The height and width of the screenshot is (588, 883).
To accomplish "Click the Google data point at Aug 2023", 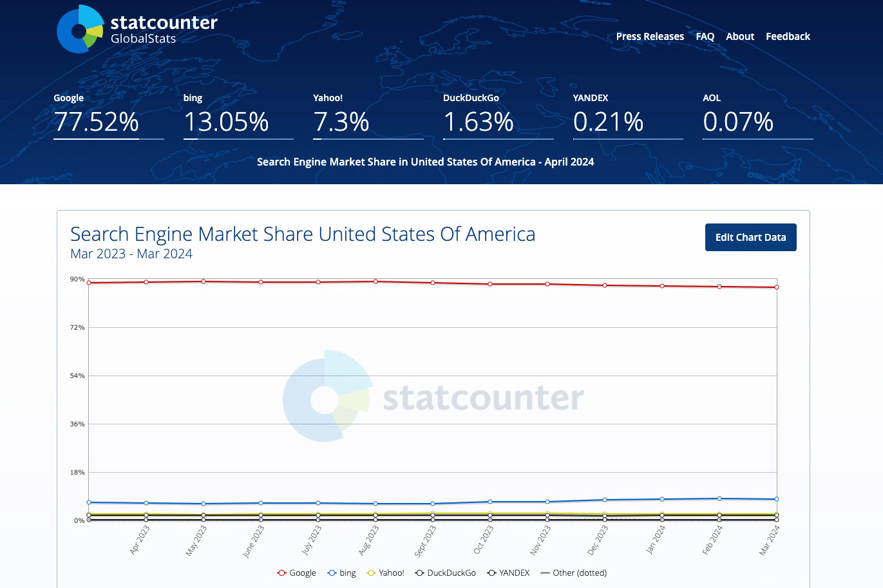I will (x=374, y=281).
